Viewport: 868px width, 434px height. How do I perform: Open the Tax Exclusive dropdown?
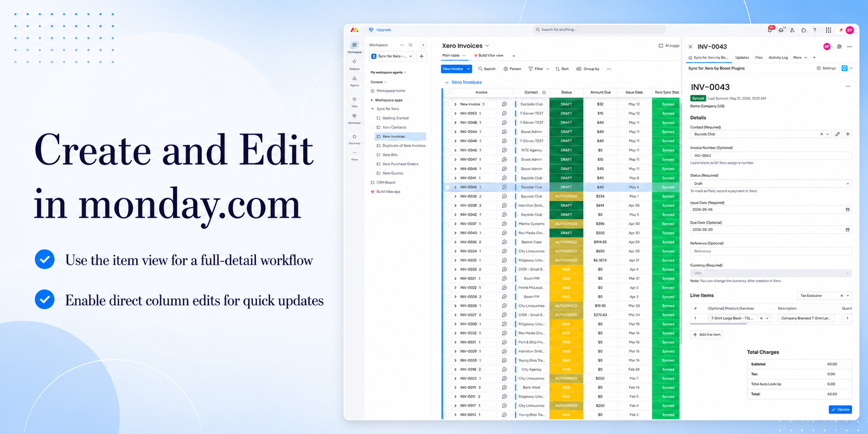pos(824,296)
